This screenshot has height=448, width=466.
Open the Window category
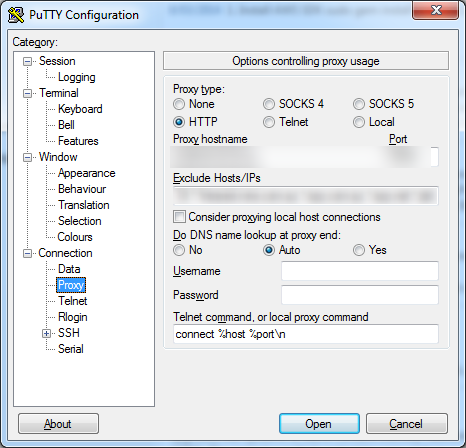pyautogui.click(x=58, y=157)
